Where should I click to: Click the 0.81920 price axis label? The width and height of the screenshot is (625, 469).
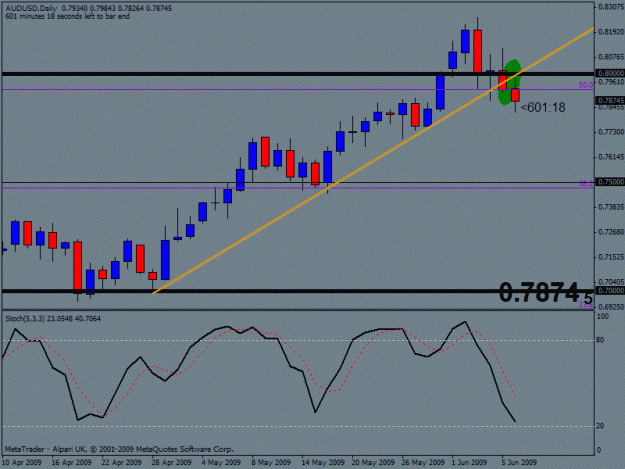(611, 32)
